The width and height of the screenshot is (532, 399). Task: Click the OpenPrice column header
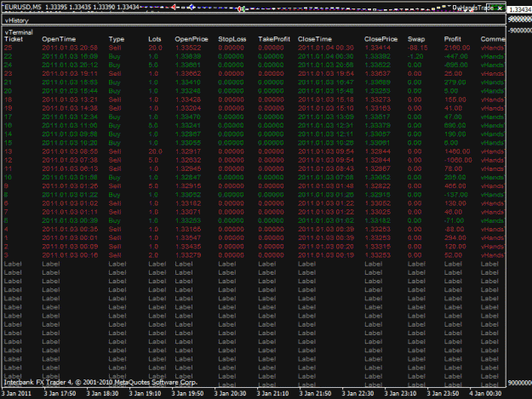point(192,39)
